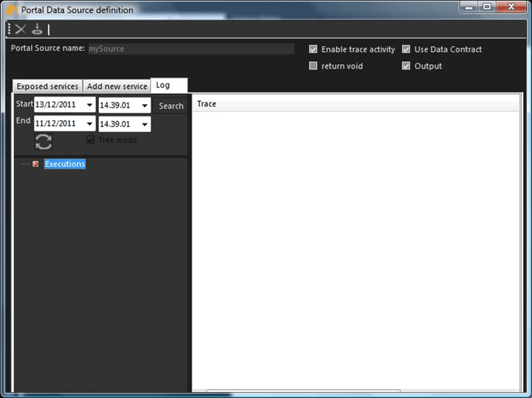
Task: Select the Executions tree item
Action: pyautogui.click(x=65, y=164)
